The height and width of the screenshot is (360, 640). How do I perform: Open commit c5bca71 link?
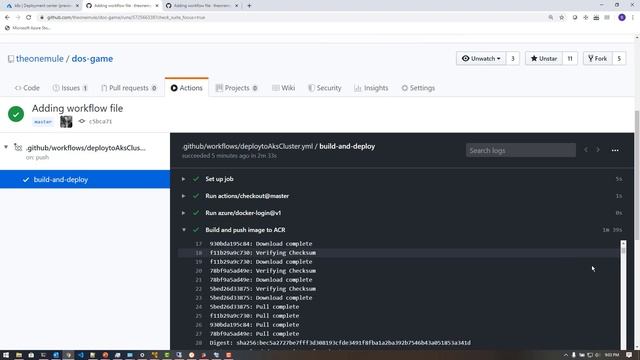(100, 121)
